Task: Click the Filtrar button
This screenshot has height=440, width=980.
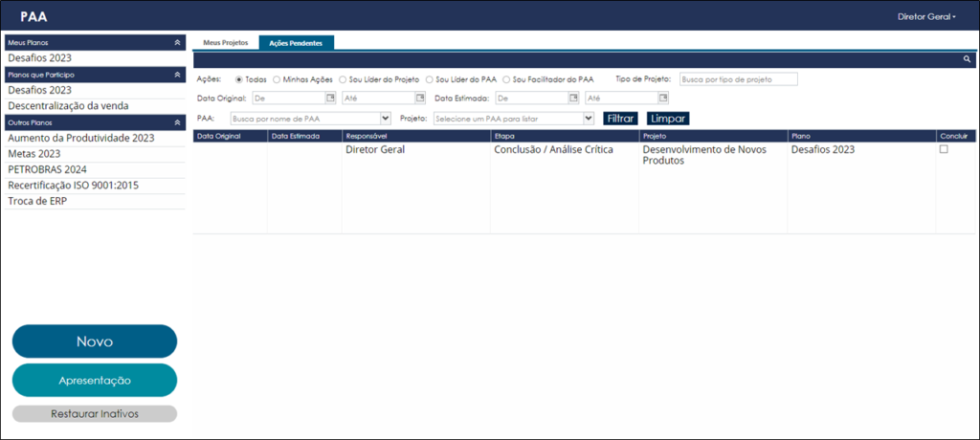Action: [620, 118]
